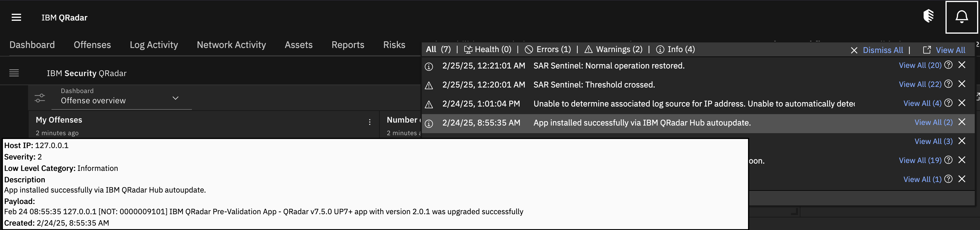Toggle the IBM Security QRadar side menu
Viewport: 980px width, 230px height.
tap(14, 73)
